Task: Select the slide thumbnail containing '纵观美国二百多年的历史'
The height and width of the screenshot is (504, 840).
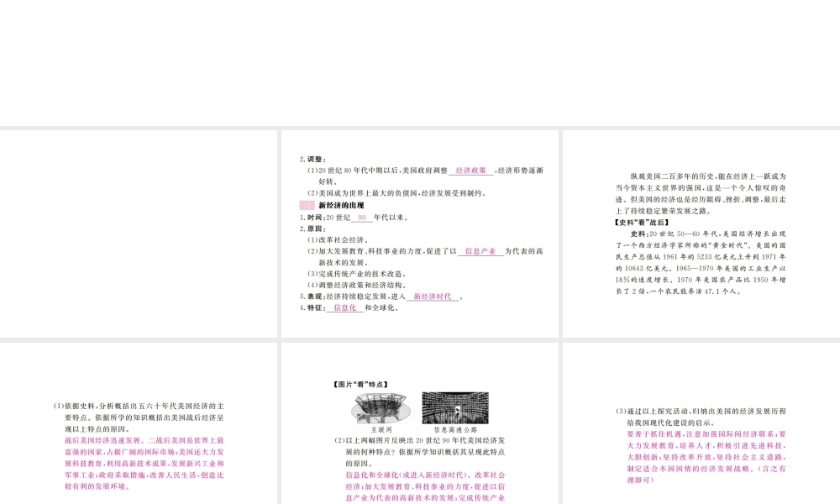Action: 701,234
